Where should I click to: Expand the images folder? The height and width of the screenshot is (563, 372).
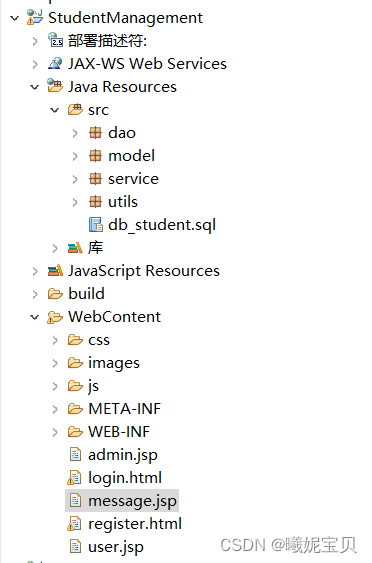[55, 363]
